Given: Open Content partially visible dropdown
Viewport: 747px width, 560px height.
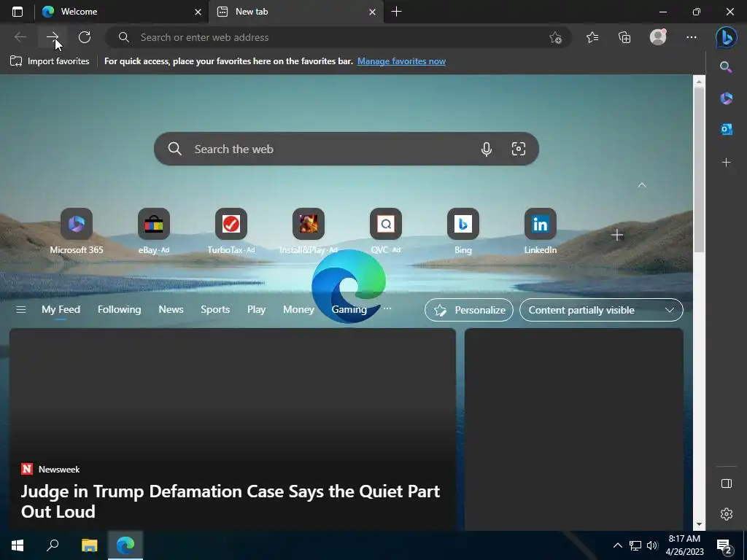Looking at the screenshot, I should pyautogui.click(x=601, y=310).
